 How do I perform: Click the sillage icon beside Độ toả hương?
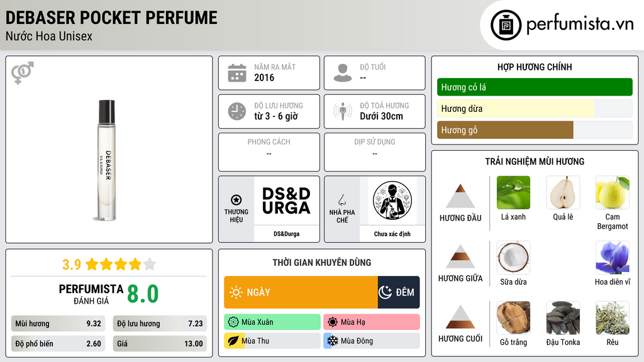tap(343, 111)
